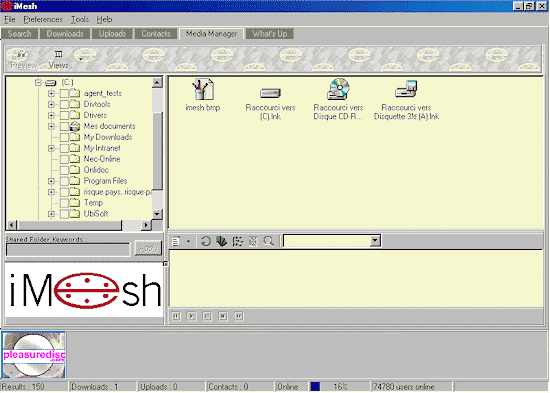Image resolution: width=550 pixels, height=393 pixels.
Task: Check the agent_tests folder checkbox
Action: pyautogui.click(x=64, y=94)
